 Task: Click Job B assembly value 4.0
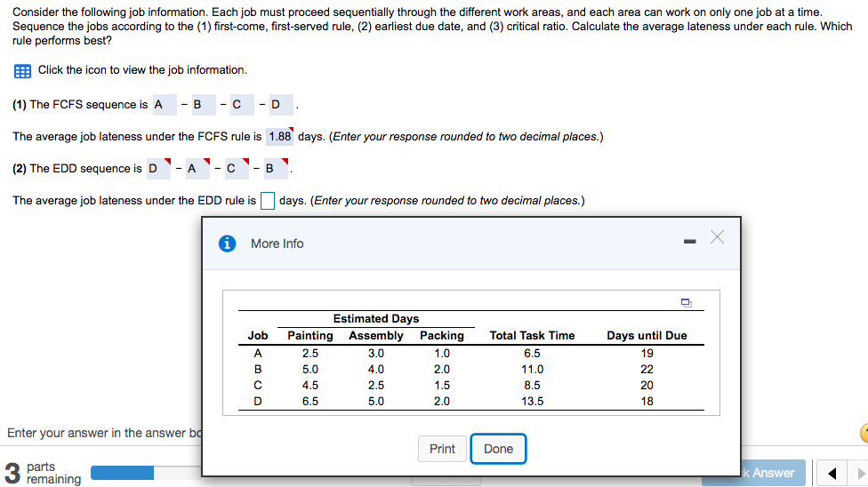coord(376,369)
